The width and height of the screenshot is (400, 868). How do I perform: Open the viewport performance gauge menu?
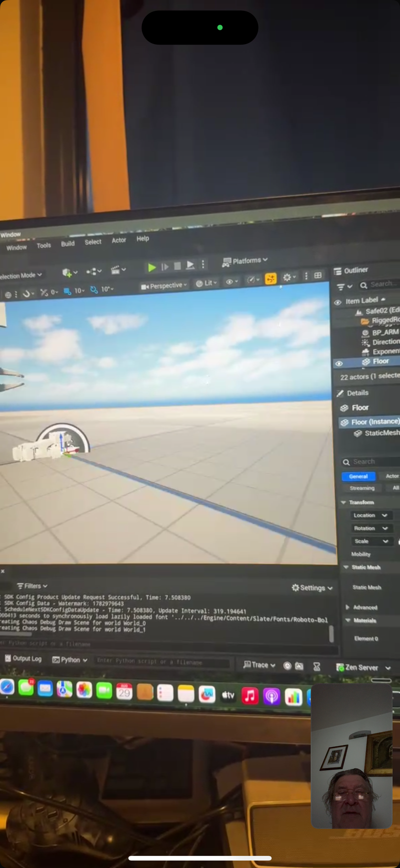[253, 280]
